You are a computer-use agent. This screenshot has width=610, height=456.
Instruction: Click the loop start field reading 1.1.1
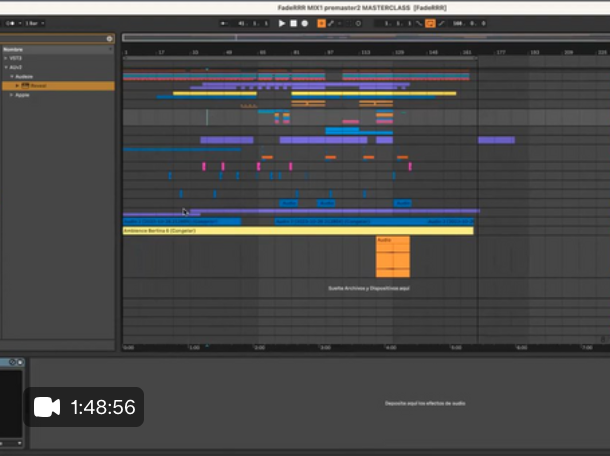398,23
